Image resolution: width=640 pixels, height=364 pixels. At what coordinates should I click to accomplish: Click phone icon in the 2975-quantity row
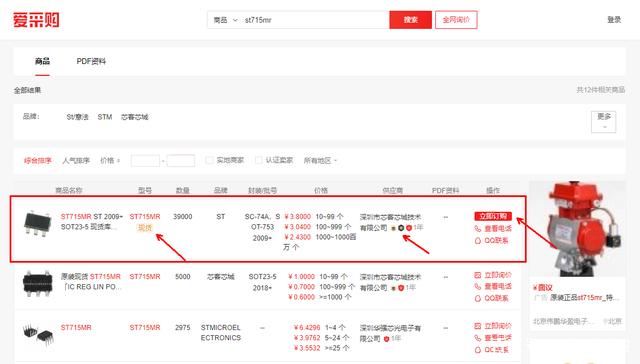point(478,338)
